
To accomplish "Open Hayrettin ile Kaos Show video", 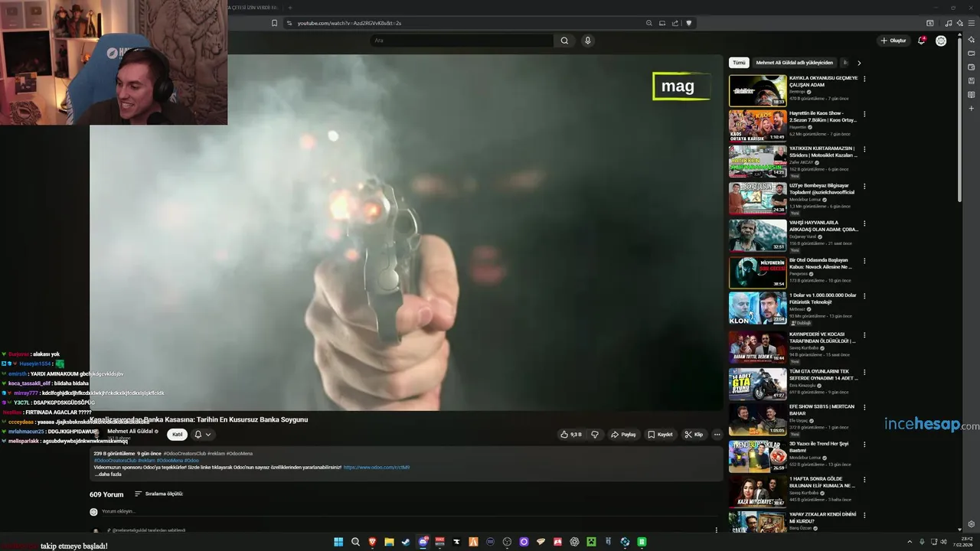I will click(x=792, y=126).
